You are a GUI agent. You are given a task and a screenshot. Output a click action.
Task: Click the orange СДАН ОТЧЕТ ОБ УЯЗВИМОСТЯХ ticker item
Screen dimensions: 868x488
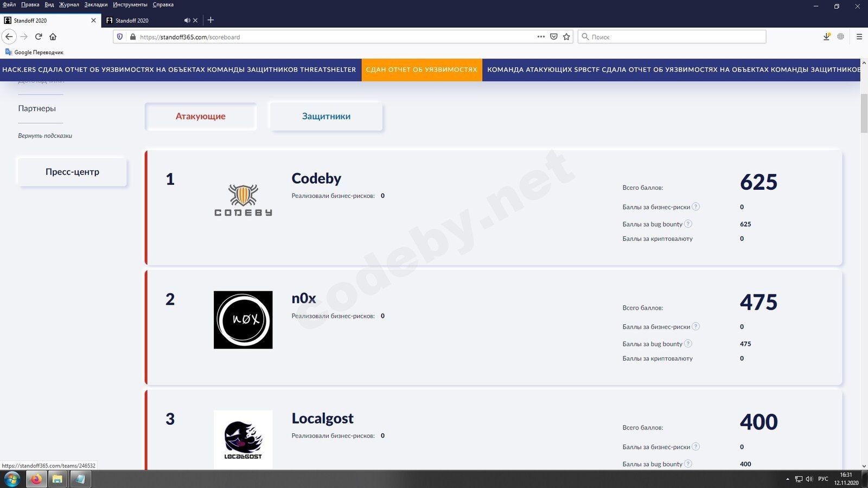pos(422,69)
